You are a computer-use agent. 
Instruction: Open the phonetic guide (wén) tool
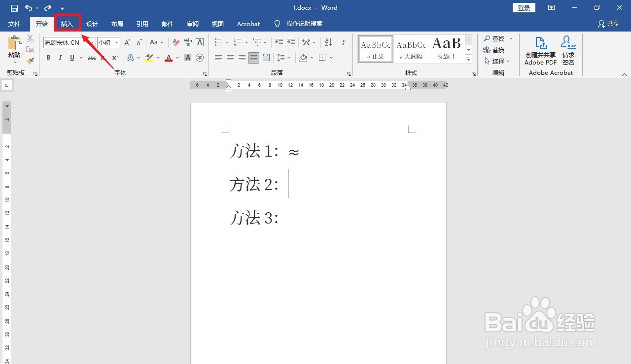[x=188, y=42]
